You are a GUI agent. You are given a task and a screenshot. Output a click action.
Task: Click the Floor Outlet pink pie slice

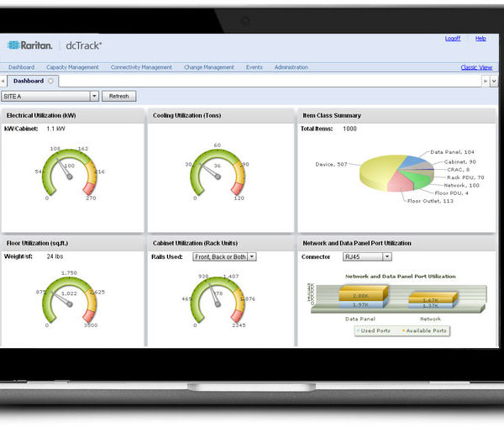[400, 182]
